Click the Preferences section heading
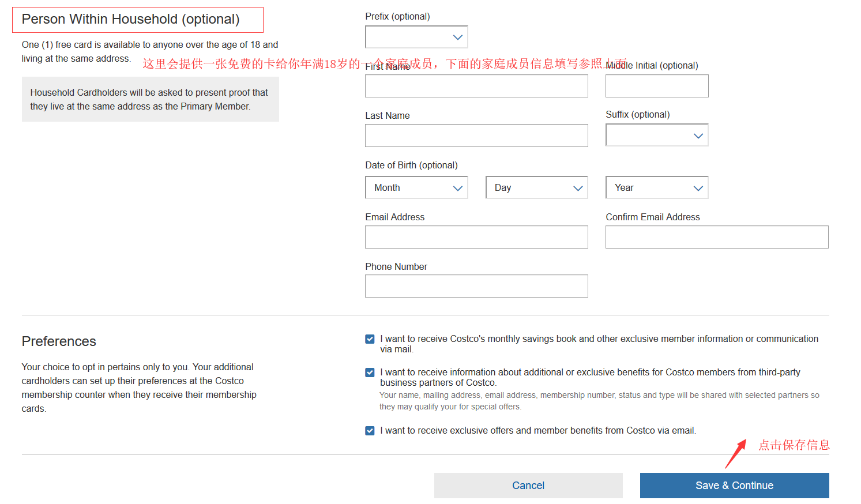This screenshot has height=504, width=861. (59, 341)
